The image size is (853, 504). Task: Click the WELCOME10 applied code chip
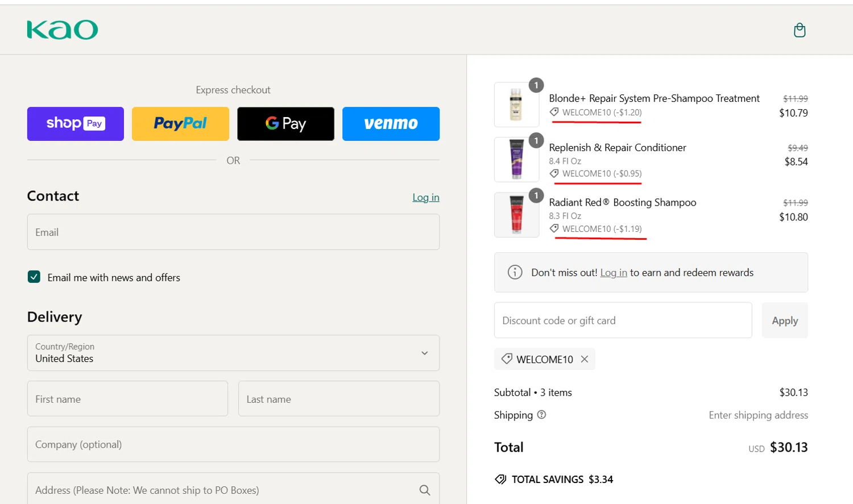544,359
